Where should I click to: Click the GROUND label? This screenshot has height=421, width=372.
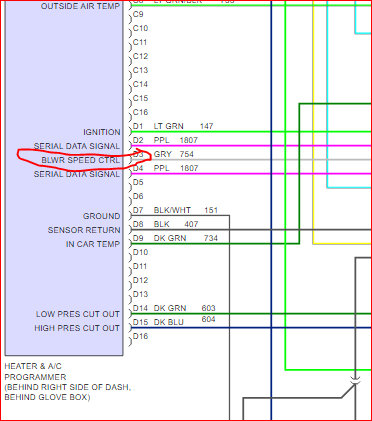[x=101, y=216]
